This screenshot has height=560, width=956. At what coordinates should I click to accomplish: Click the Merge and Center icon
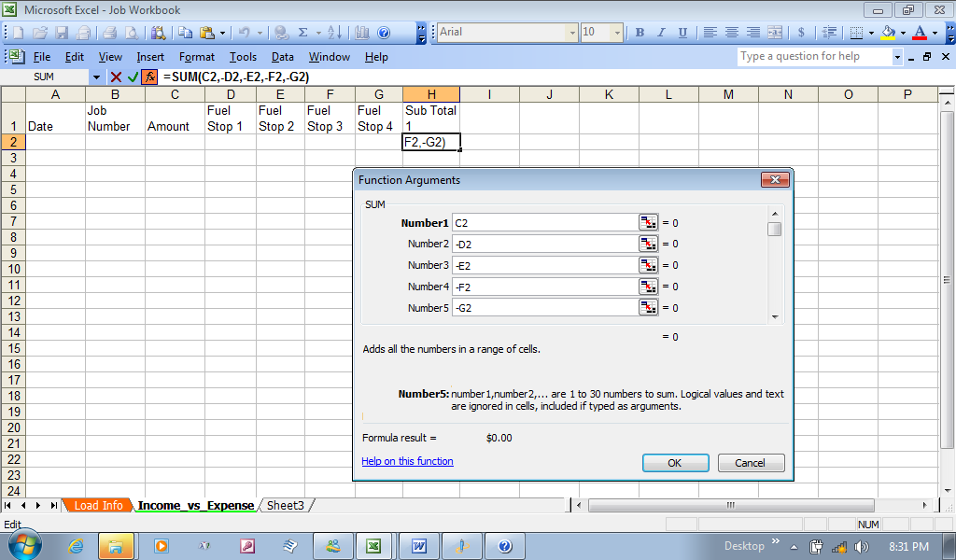pos(775,33)
